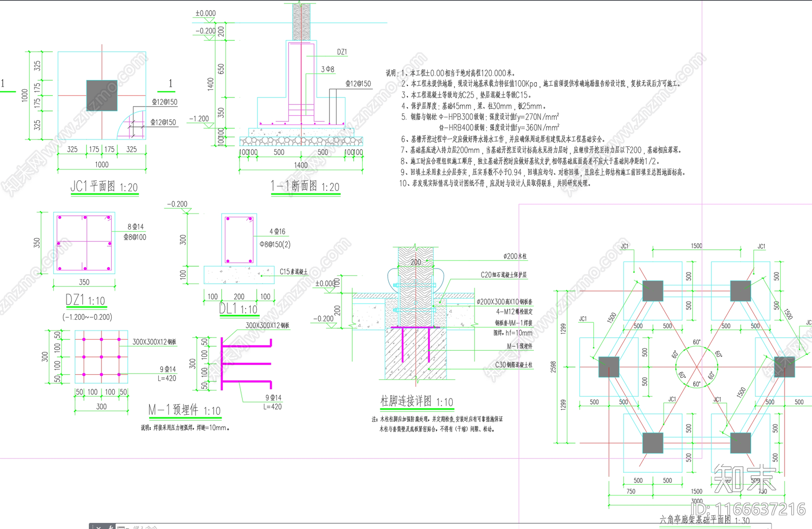Select the C20细石混凝土保护层 label
Screen dimensions: 812x529
point(504,275)
